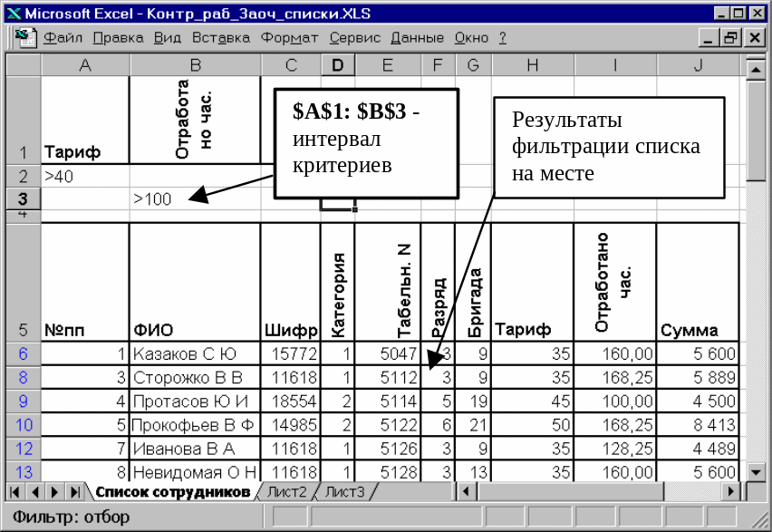Open the Файл menu
This screenshot has width=772, height=532.
pos(62,38)
